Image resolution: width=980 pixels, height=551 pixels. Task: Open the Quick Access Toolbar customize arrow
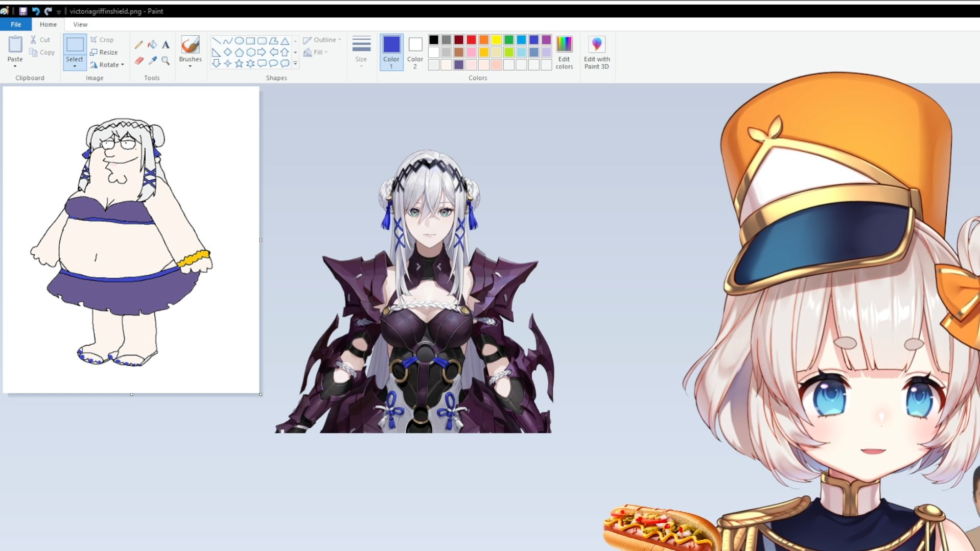pos(59,11)
